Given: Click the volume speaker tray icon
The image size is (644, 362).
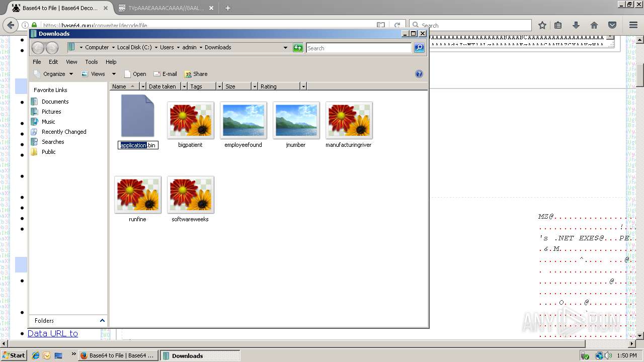Looking at the screenshot, I should pos(609,355).
